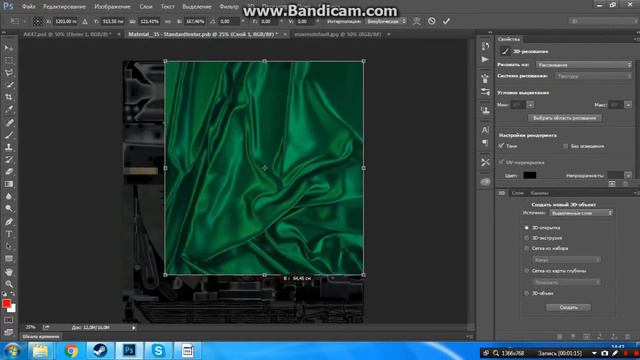Viewport: 640px width, 360px height.
Task: Switch to warp mode icon
Action: [416, 21]
